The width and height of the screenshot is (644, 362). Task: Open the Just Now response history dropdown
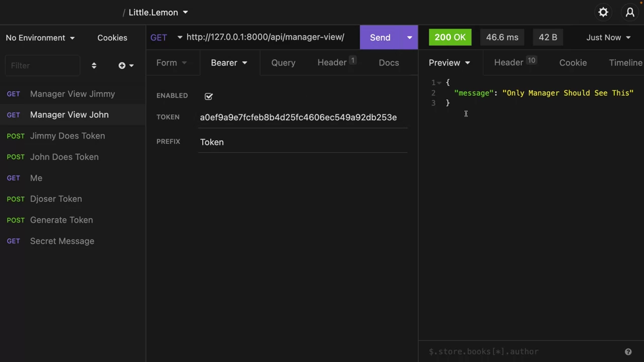(608, 38)
